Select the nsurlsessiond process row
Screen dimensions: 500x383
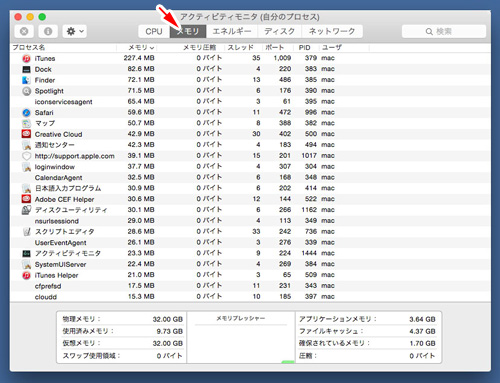click(250, 221)
